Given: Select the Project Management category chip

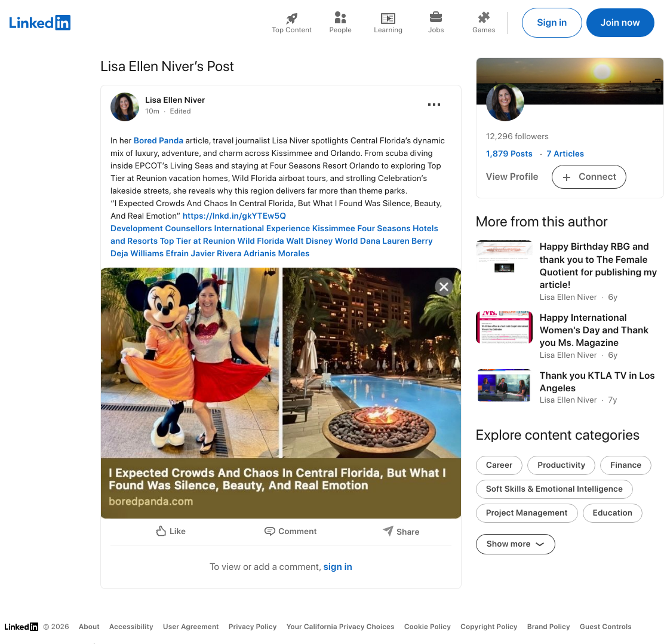Looking at the screenshot, I should tap(527, 513).
